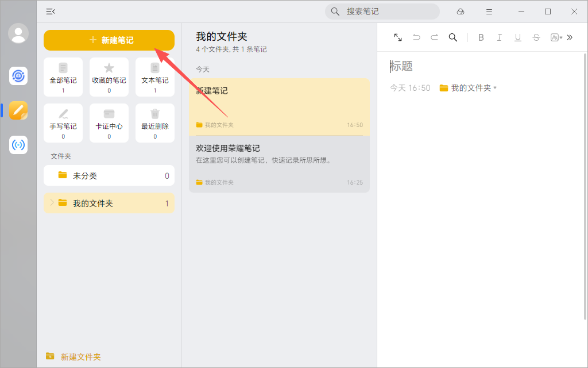Click the search magnifier in editor toolbar

tap(453, 37)
